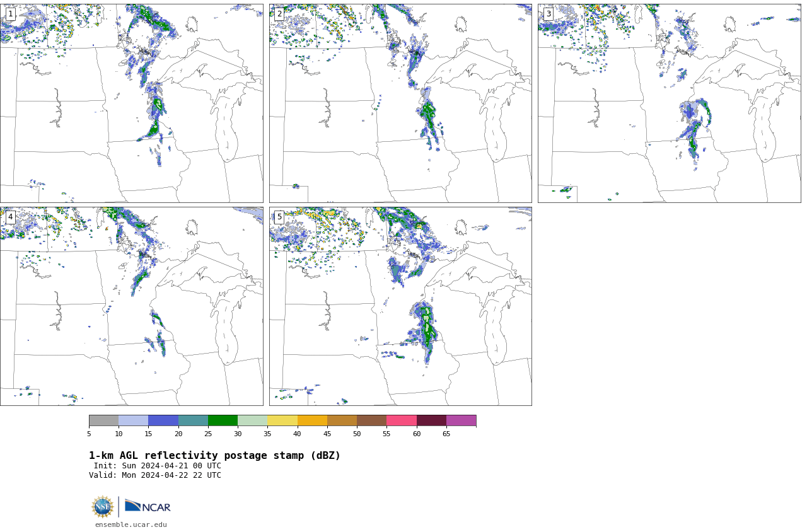Click the colorbar tick label 65

click(x=446, y=434)
